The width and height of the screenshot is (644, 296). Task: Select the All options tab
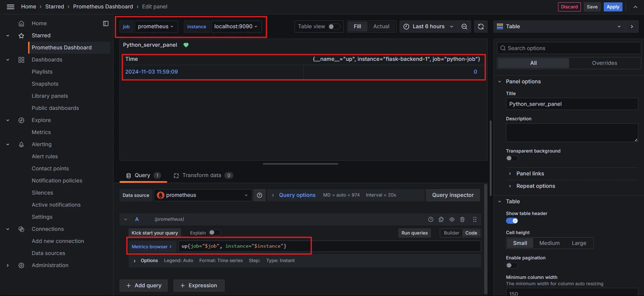(x=533, y=63)
